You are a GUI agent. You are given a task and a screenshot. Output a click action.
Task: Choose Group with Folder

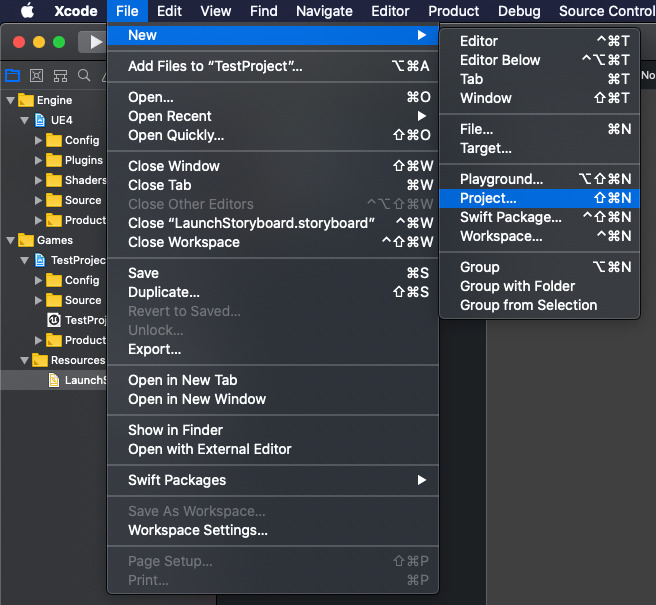click(x=540, y=286)
